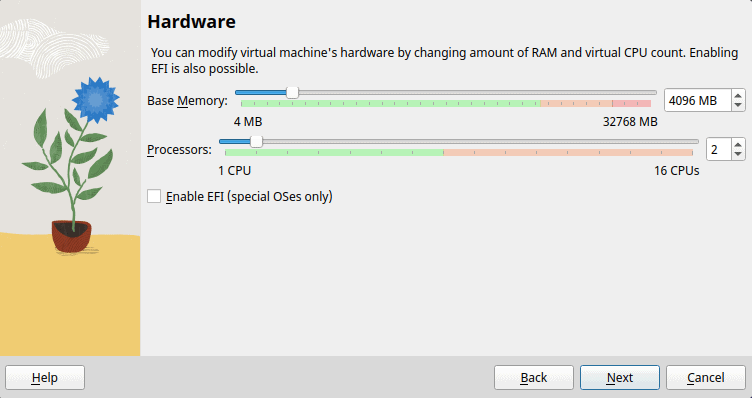Click the Processors slider handle
Viewport: 752px width, 398px height.
tap(257, 141)
